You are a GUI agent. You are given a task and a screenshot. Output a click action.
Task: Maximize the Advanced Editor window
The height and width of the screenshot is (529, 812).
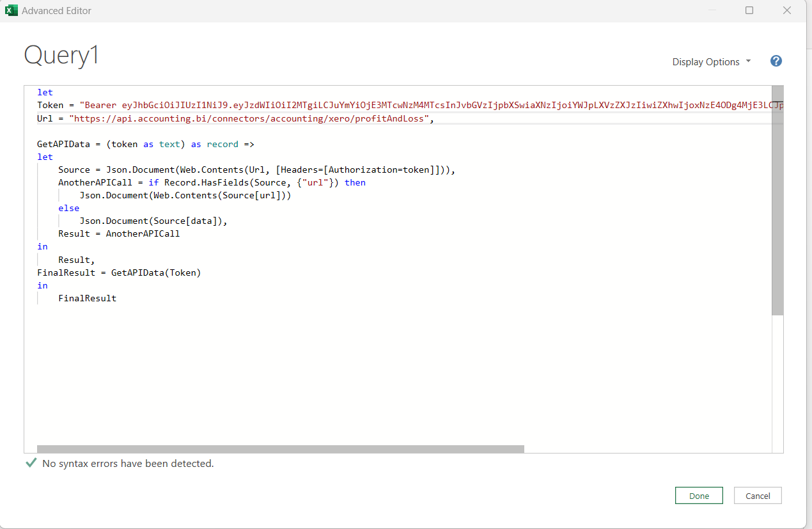[749, 10]
